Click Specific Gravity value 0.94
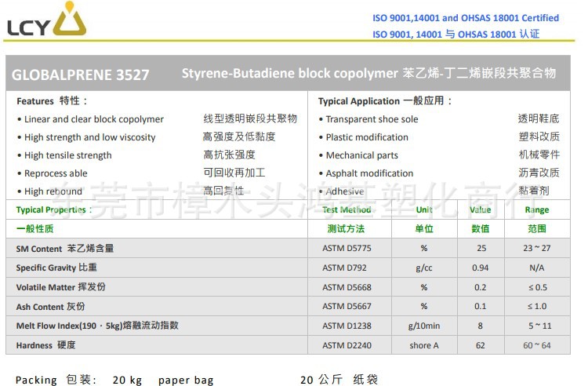This screenshot has width=588, height=386. click(x=481, y=268)
